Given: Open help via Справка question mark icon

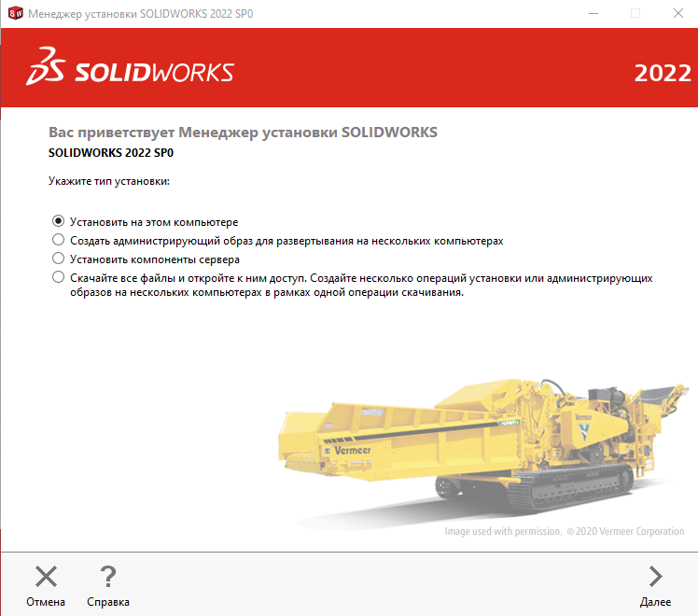Looking at the screenshot, I should point(108,577).
